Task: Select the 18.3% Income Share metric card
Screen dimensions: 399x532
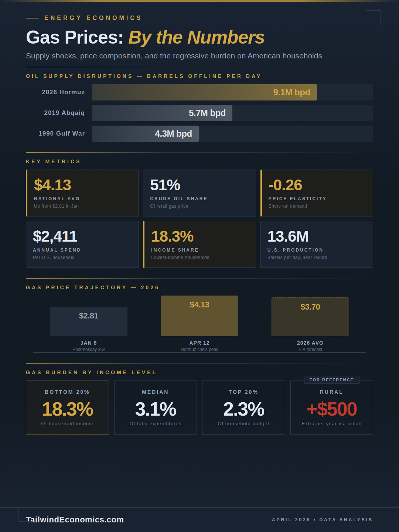Action: [199, 244]
